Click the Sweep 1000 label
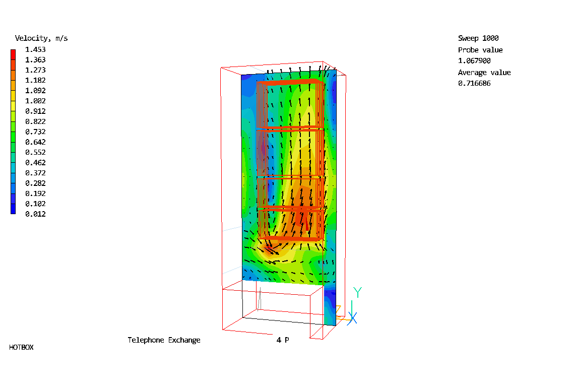The image size is (569, 392). pyautogui.click(x=478, y=38)
